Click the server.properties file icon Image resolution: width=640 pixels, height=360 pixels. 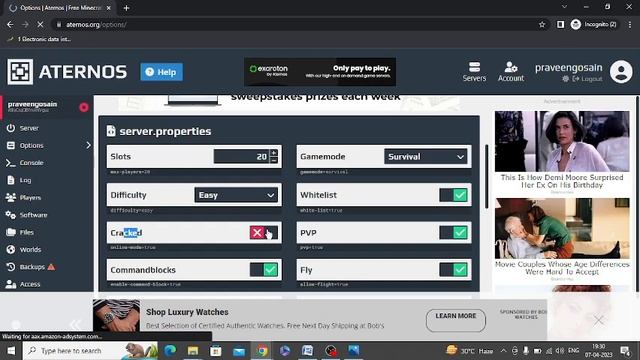(111, 131)
